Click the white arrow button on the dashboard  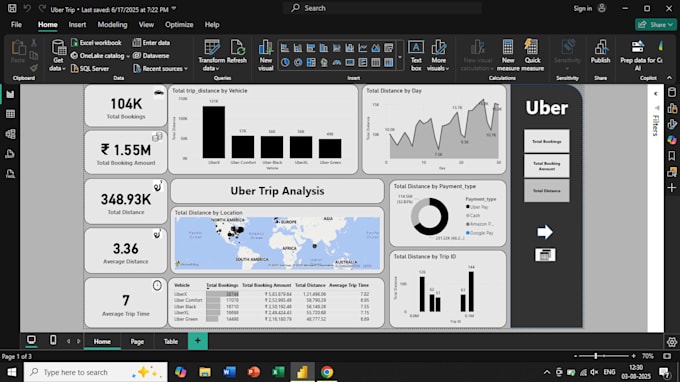click(x=545, y=232)
